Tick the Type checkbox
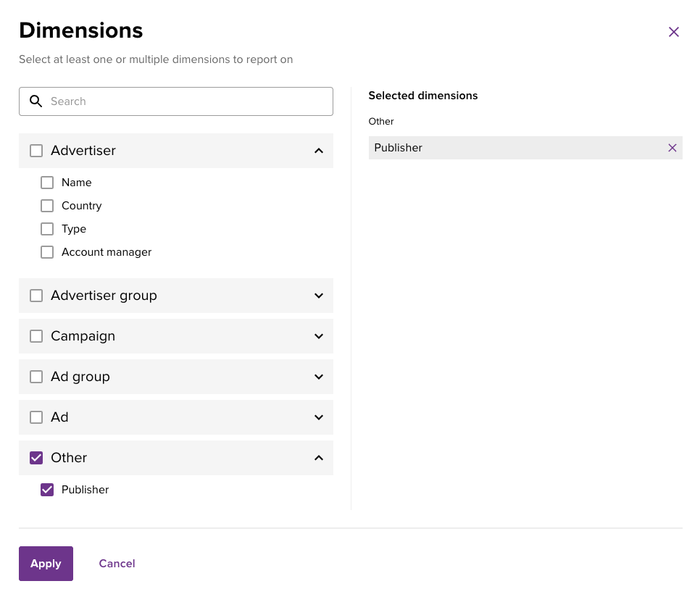The image size is (700, 589). click(47, 229)
